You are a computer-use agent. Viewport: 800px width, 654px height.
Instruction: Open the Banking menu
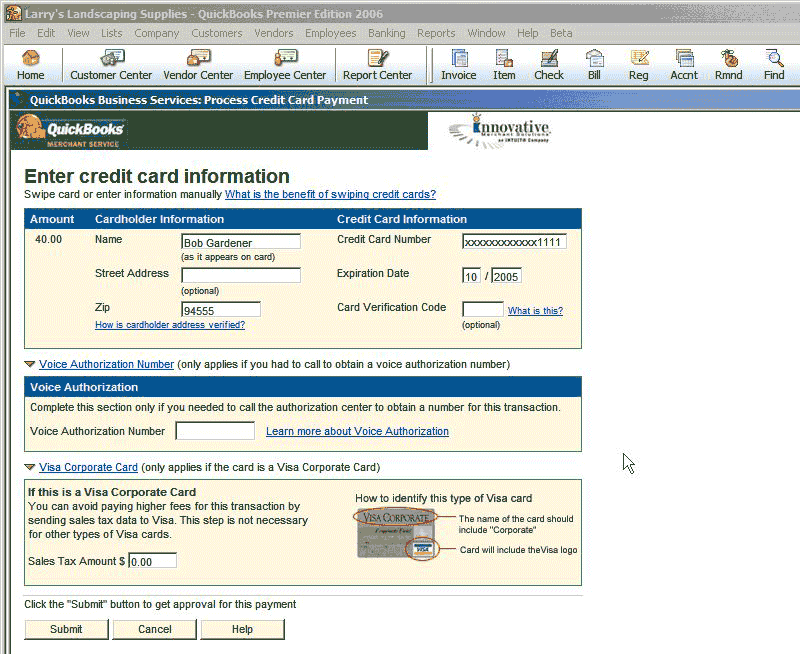pos(387,33)
